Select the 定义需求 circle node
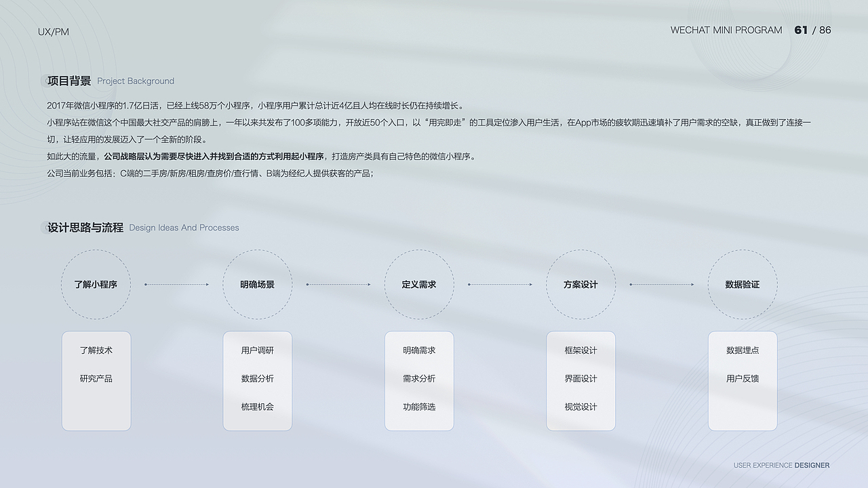Viewport: 868px width, 488px height. point(419,285)
